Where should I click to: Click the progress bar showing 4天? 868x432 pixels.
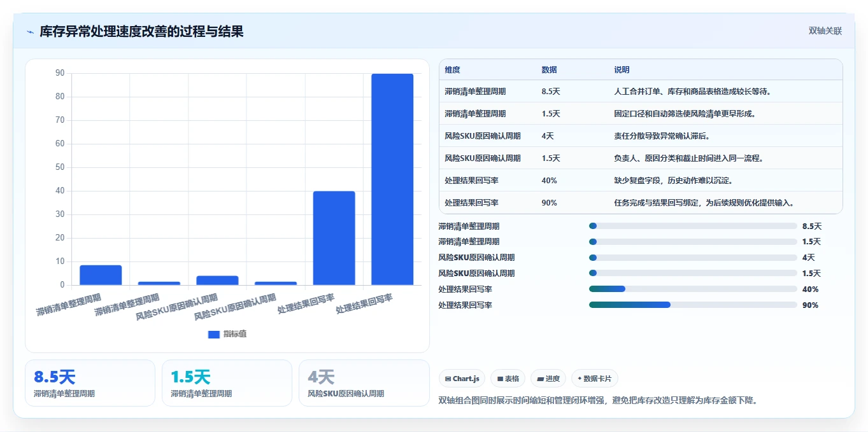coord(693,258)
